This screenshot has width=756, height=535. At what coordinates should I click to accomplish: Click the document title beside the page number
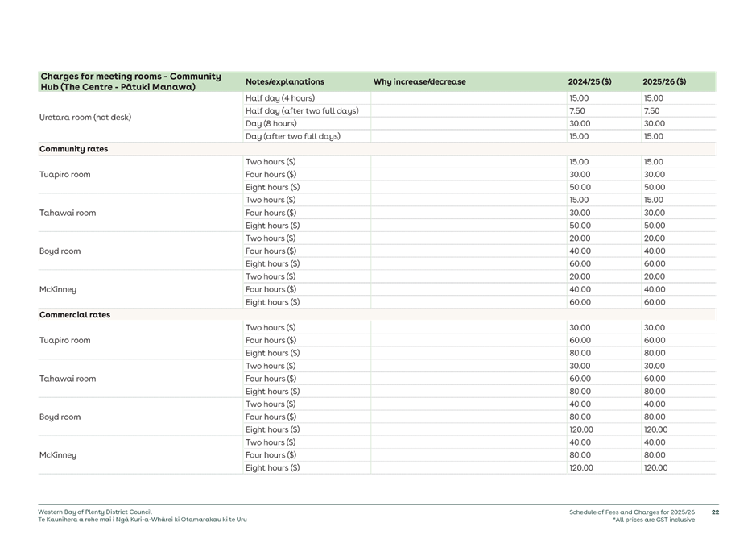coord(632,512)
